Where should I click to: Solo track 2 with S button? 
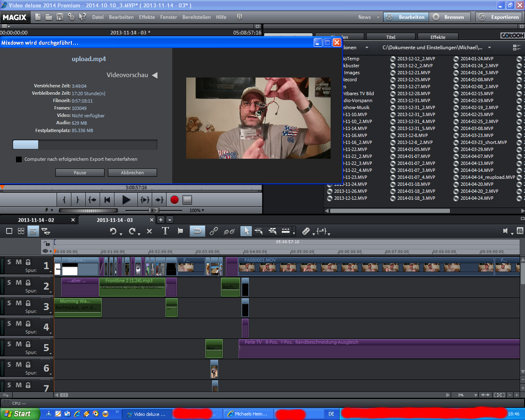pos(9,283)
